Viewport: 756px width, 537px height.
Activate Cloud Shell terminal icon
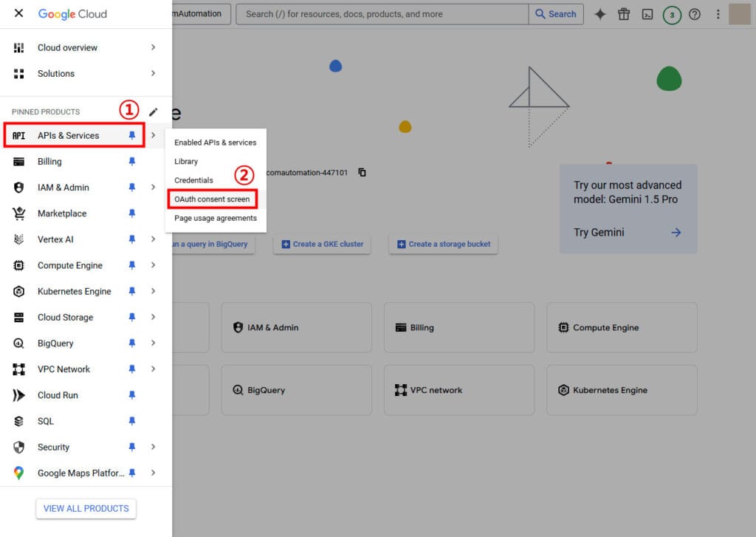[x=647, y=14]
